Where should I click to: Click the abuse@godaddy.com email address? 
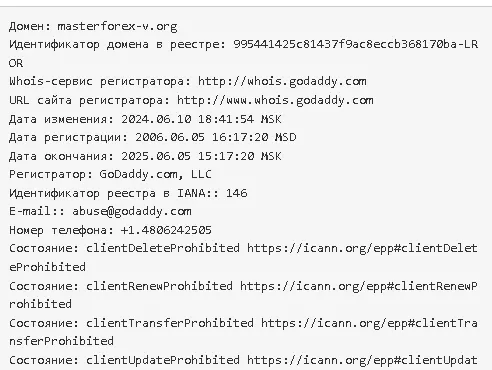click(x=132, y=211)
